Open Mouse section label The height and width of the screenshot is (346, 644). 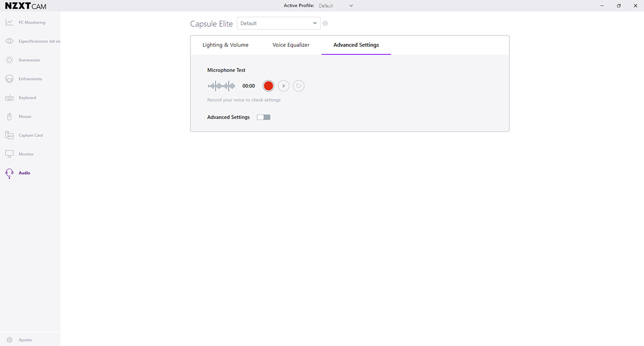(25, 117)
